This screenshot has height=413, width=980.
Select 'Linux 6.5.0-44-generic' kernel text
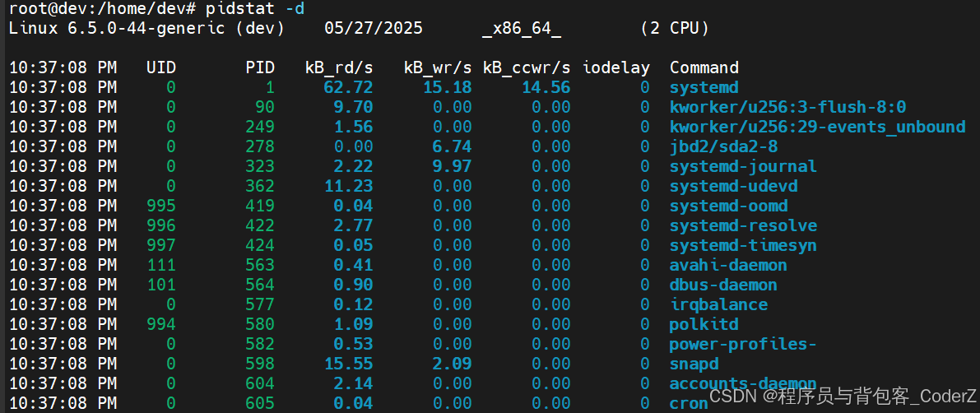117,29
